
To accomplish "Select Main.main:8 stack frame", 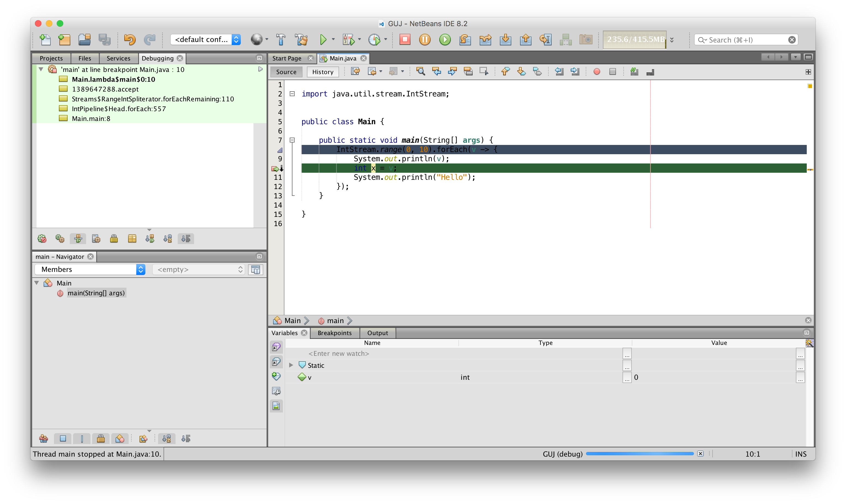I will [x=91, y=119].
